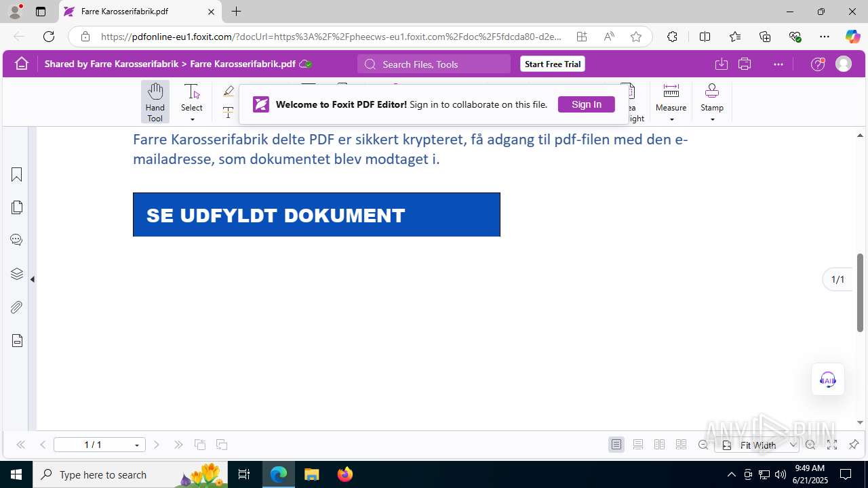Open the form fields side panel icon
Viewport: 868px width, 488px height.
[x=17, y=340]
